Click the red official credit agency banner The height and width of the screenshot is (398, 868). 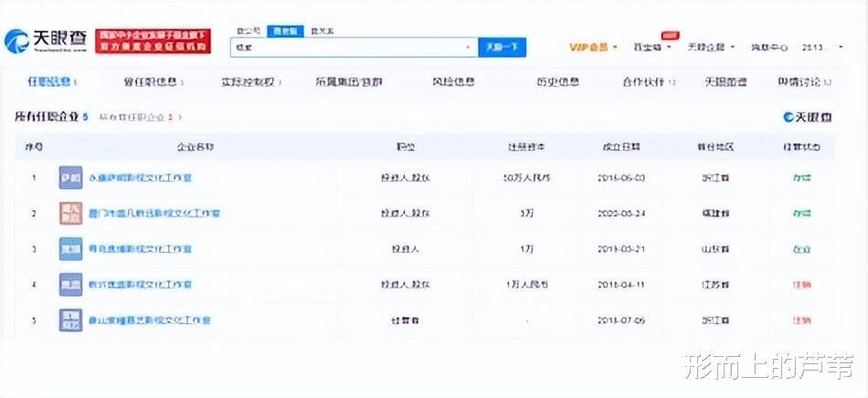[153, 41]
